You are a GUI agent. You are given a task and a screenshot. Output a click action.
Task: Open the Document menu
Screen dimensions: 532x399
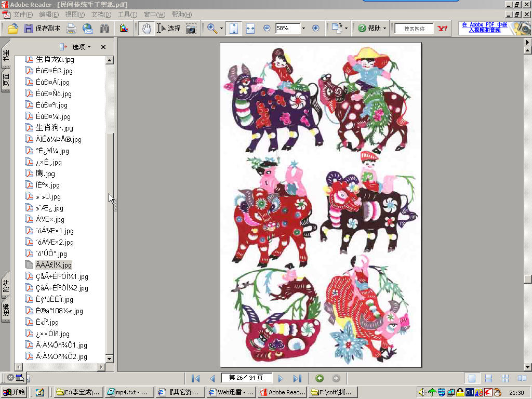101,14
